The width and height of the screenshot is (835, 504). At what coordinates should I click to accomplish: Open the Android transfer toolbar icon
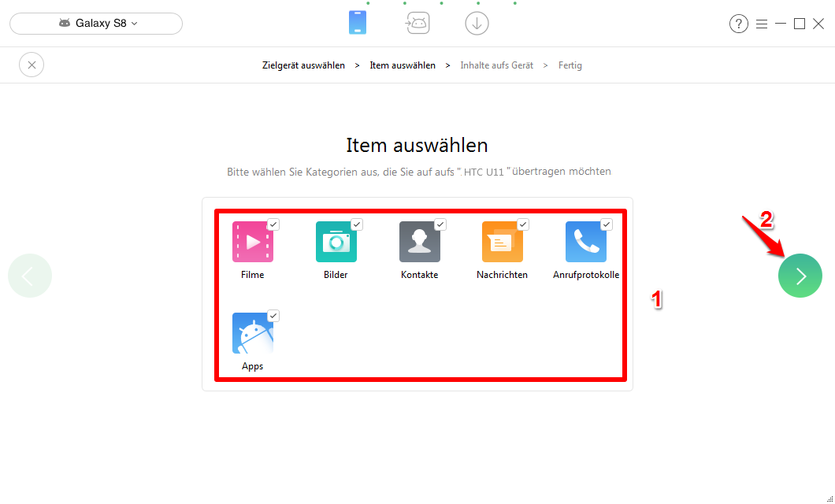coord(417,23)
